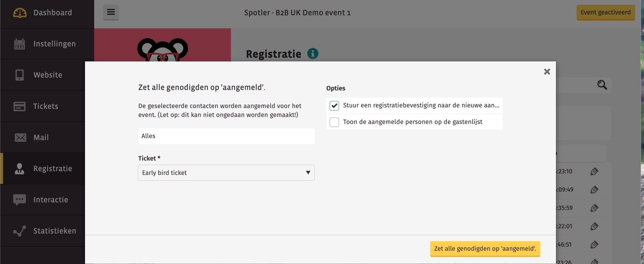
Task: Click the Mail envelope icon
Action: [x=20, y=138]
